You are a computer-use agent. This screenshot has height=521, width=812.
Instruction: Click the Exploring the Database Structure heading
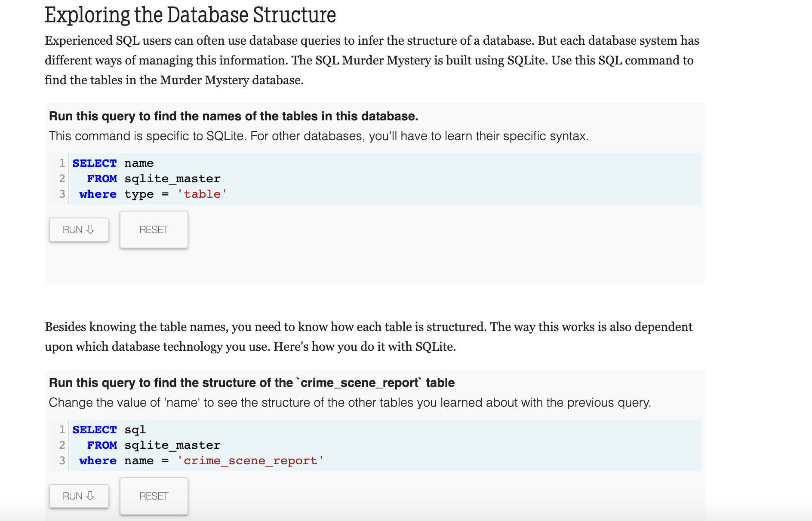click(190, 15)
